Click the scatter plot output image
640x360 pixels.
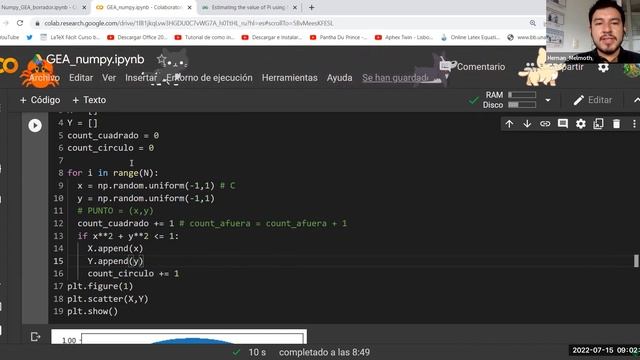(179, 337)
